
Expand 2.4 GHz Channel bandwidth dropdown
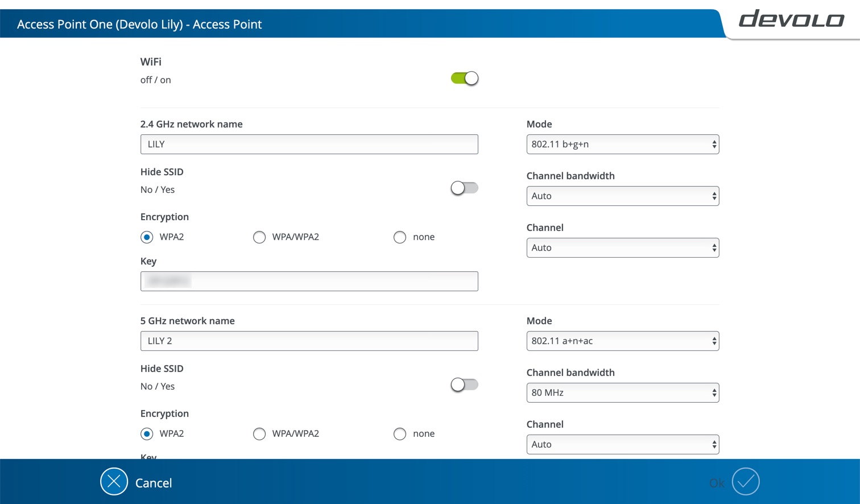click(x=622, y=196)
